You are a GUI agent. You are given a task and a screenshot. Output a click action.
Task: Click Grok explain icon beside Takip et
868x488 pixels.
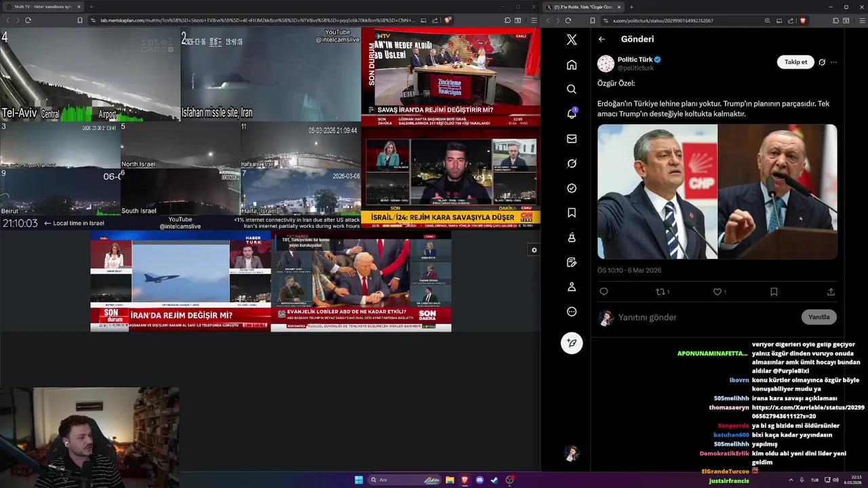point(822,62)
